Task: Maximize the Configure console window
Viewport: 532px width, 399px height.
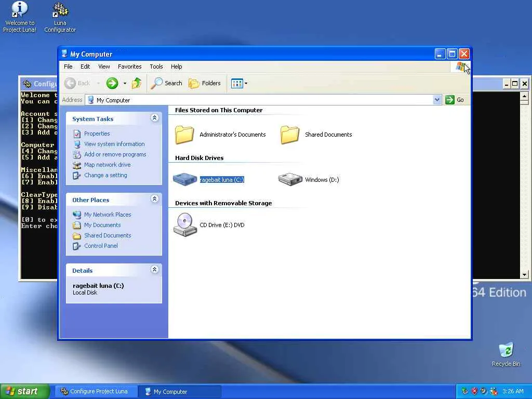Action: pyautogui.click(x=515, y=84)
